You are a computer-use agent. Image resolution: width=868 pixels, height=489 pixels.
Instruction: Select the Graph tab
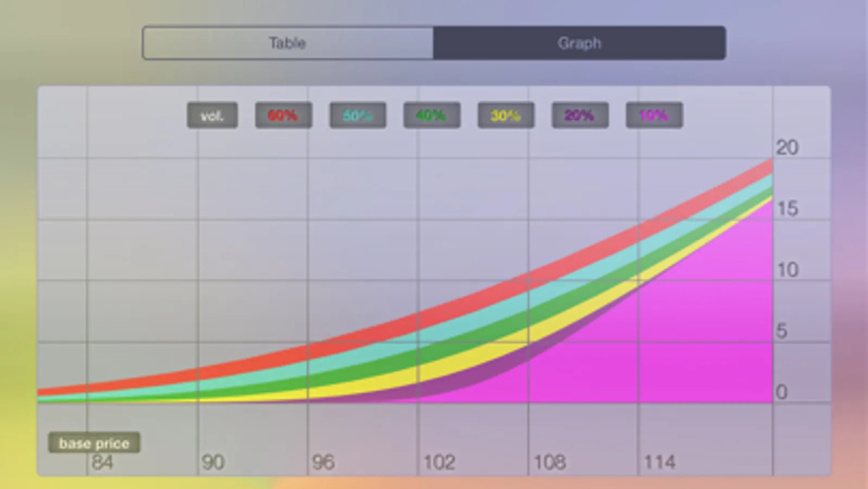coord(579,43)
